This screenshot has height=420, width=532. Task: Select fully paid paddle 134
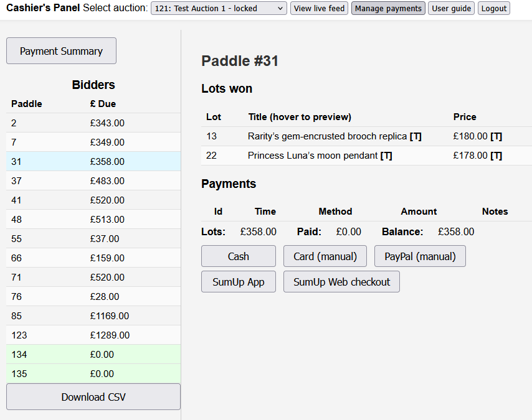coord(93,354)
